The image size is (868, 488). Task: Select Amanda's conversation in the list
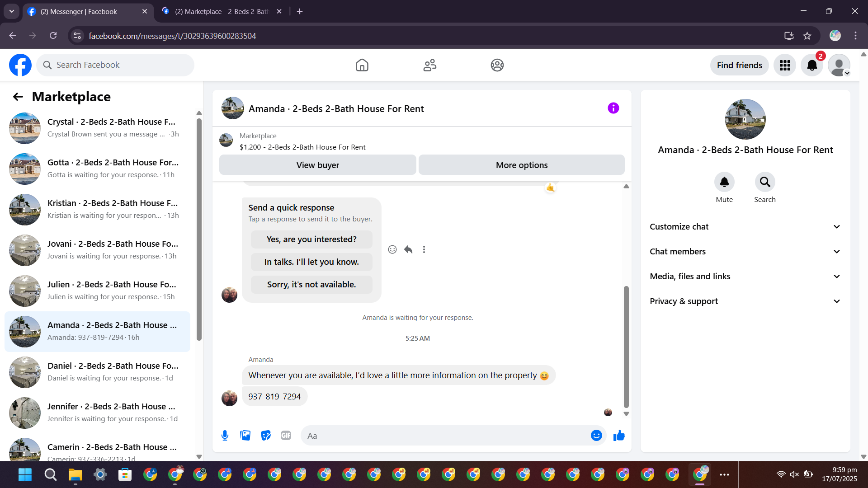pyautogui.click(x=97, y=331)
